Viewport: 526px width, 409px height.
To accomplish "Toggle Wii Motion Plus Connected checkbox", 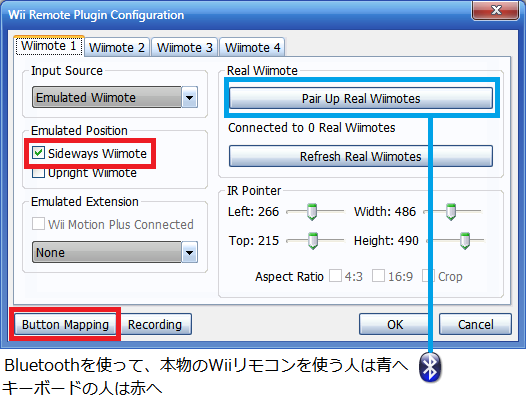I will pos(38,224).
